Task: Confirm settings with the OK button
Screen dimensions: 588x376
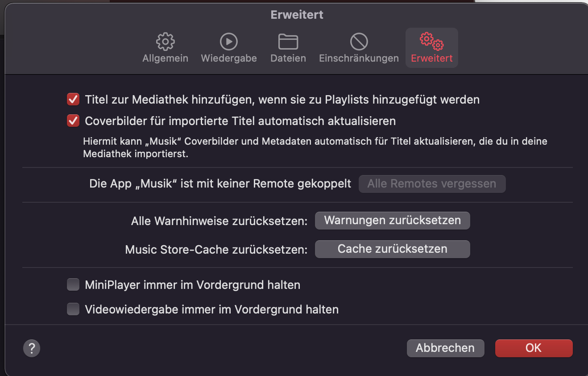Action: pyautogui.click(x=534, y=348)
